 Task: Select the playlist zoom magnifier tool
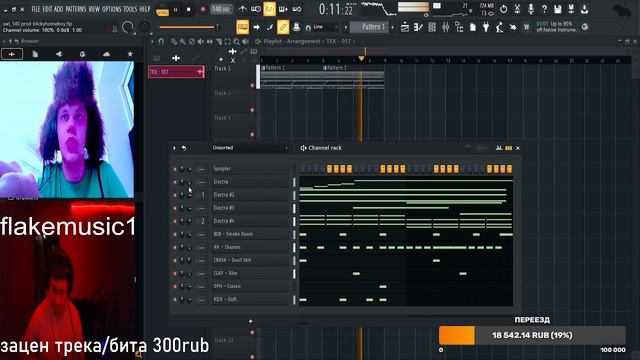pyautogui.click(x=237, y=41)
